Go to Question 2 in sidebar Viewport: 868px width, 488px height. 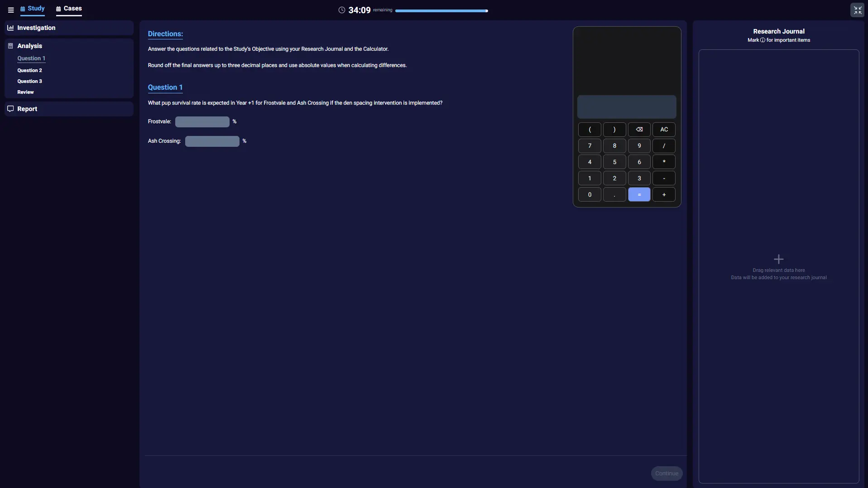coord(29,70)
